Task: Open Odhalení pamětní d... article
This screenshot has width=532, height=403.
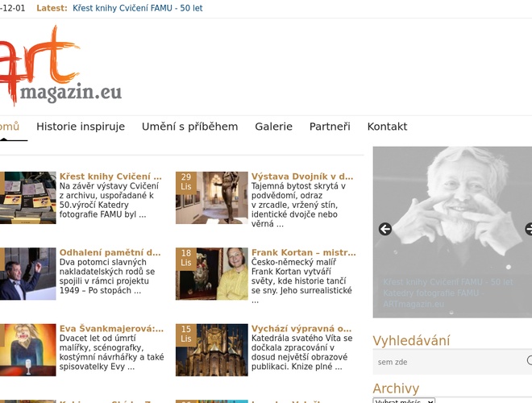Action: point(110,252)
